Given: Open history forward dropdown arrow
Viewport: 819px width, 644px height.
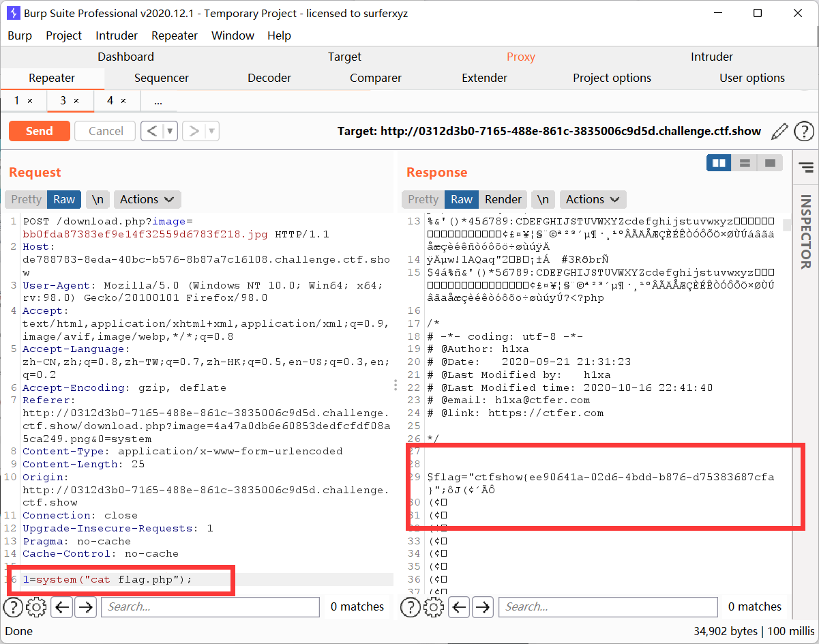Looking at the screenshot, I should pos(212,131).
